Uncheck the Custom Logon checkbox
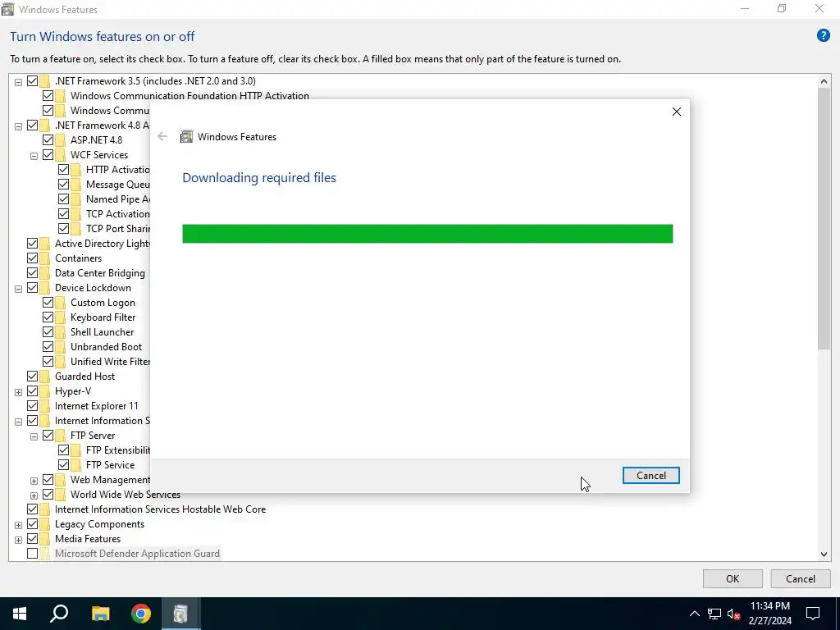 click(48, 303)
